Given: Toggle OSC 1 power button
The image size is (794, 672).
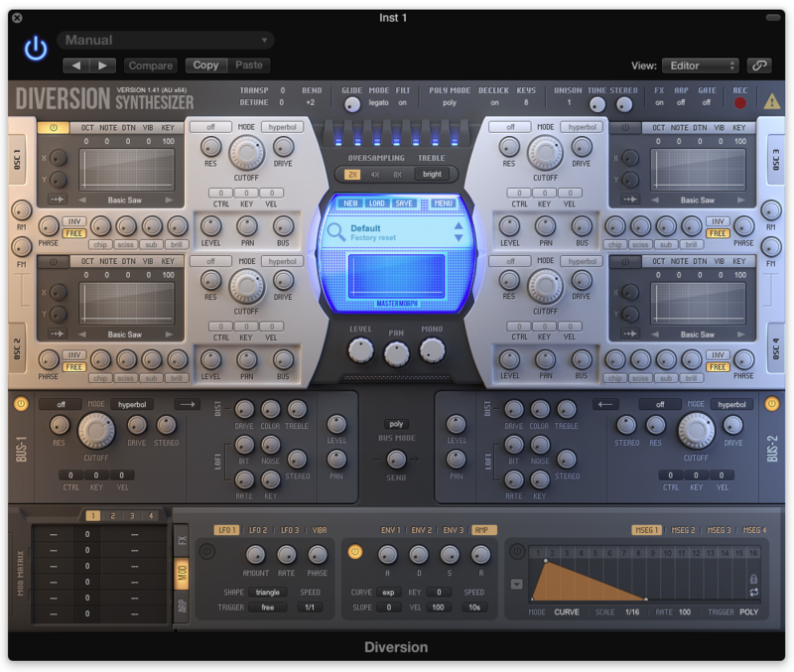Looking at the screenshot, I should (x=54, y=128).
